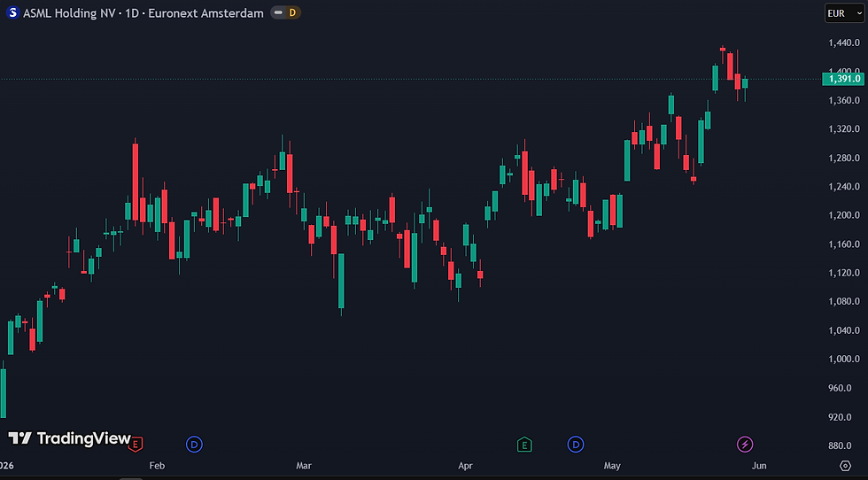Click the Jun label on time axis
The image size is (868, 480).
tap(759, 466)
